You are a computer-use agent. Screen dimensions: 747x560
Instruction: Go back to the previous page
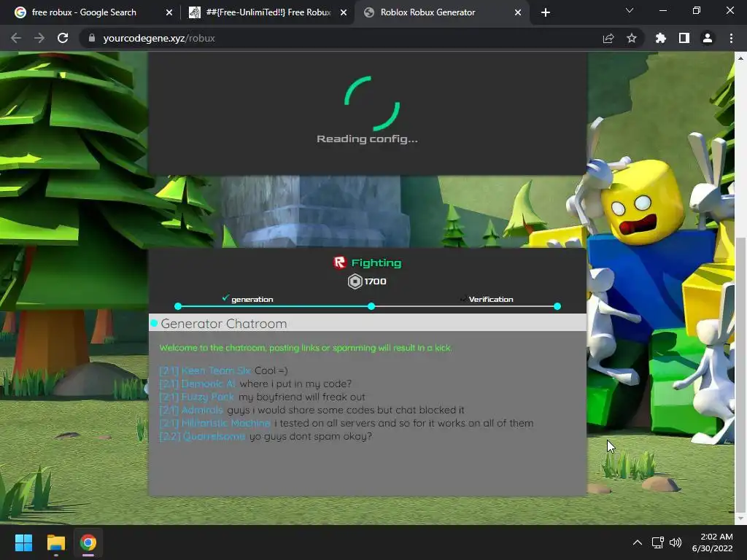pos(16,38)
